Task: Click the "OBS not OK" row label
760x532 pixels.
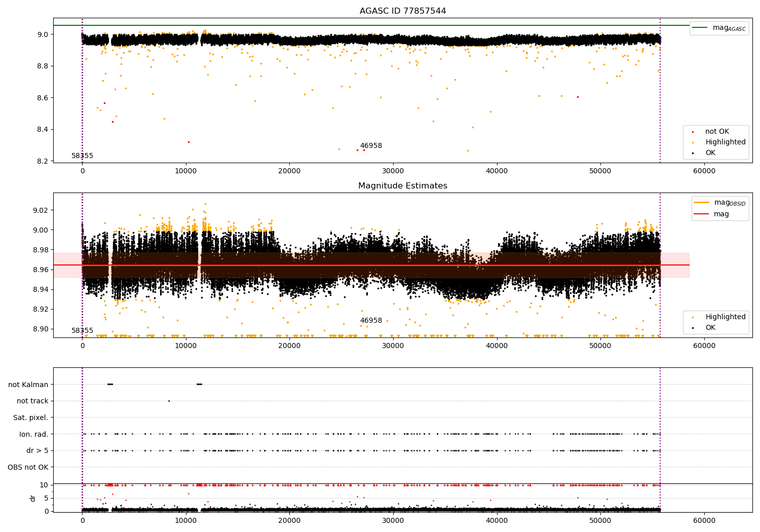Action: point(28,468)
